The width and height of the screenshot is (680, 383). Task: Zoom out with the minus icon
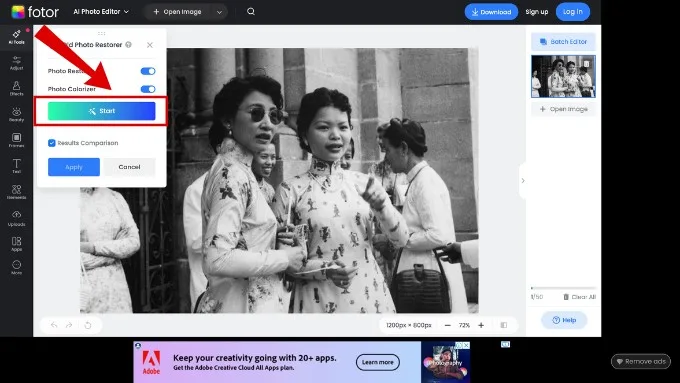(x=448, y=325)
